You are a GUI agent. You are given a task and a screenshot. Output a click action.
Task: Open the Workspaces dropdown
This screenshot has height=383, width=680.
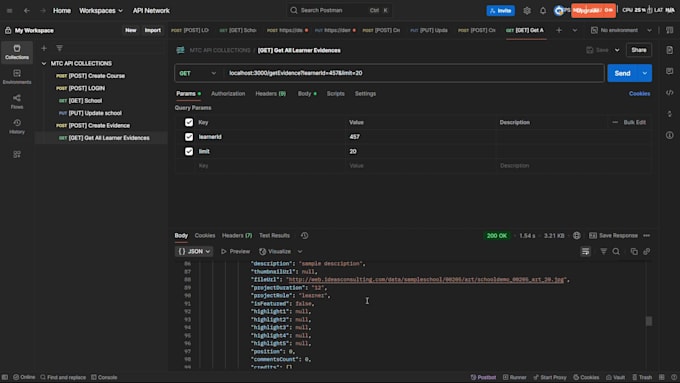point(101,10)
